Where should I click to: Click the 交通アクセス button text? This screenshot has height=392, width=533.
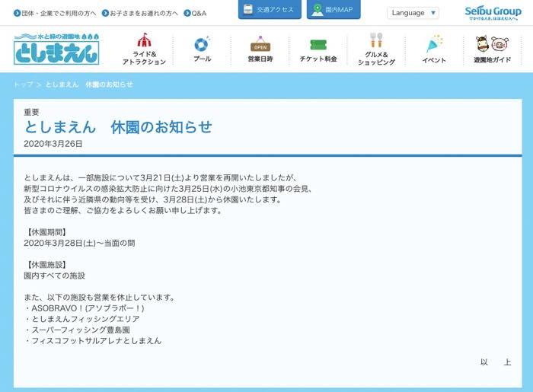(275, 10)
